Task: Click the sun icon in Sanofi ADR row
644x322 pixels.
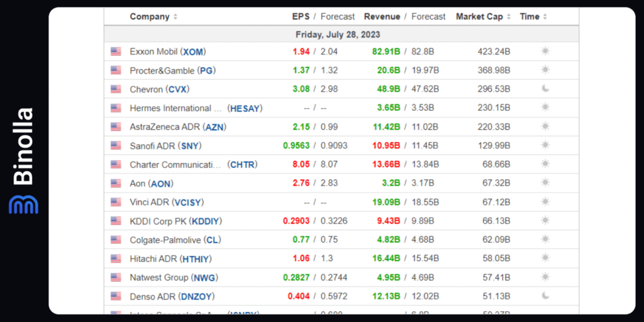Action: [x=545, y=145]
